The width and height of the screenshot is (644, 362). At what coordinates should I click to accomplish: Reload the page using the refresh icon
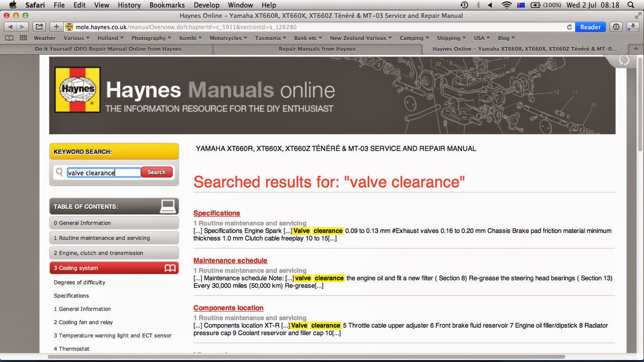coord(570,27)
